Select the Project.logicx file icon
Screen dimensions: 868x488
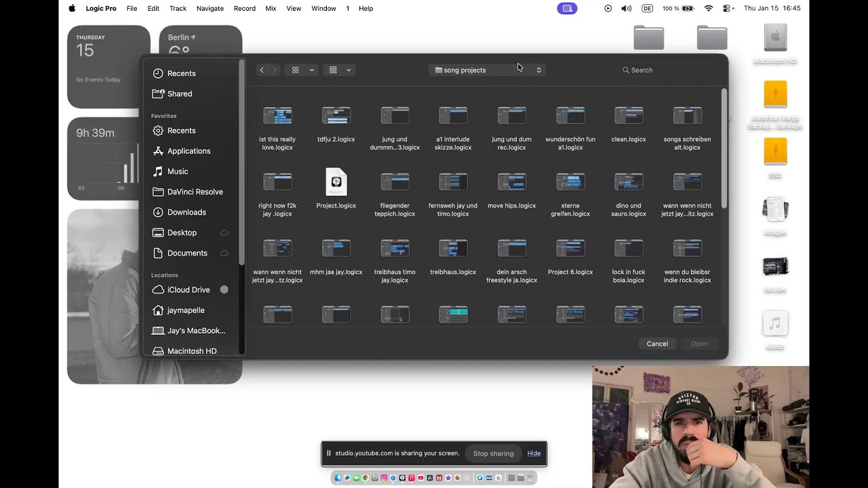click(336, 182)
